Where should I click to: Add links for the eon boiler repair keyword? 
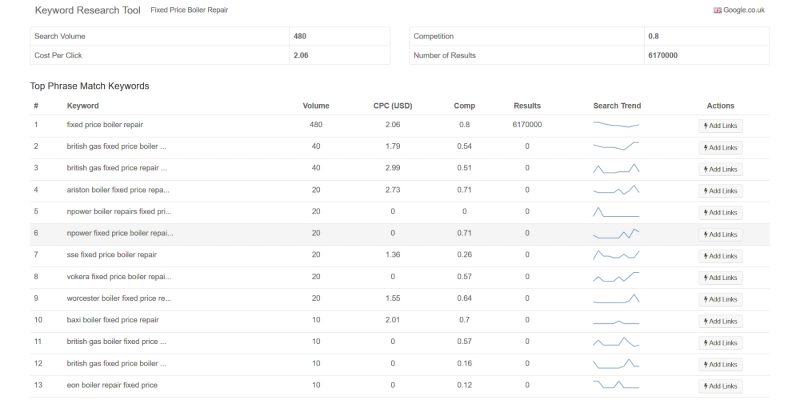(x=720, y=386)
